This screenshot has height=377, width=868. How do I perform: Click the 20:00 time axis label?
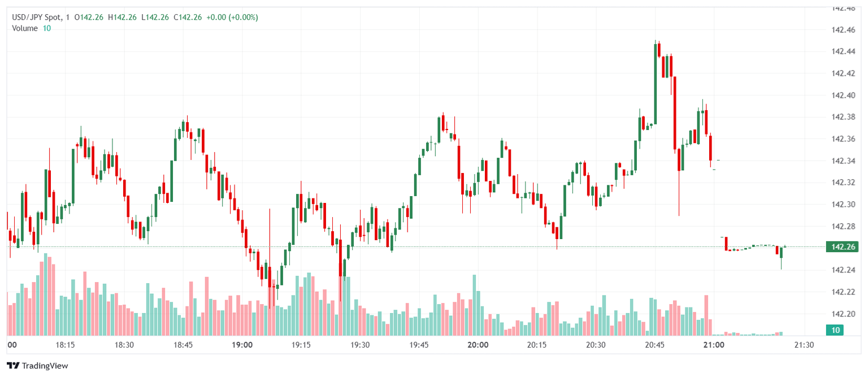[478, 345]
